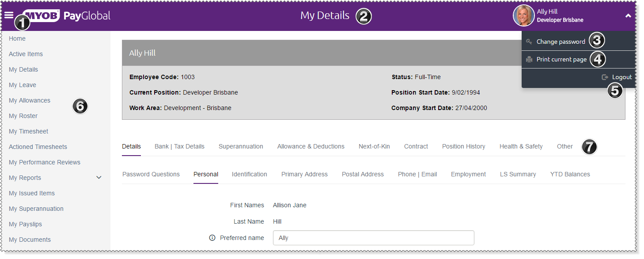The image size is (644, 259).
Task: Click the Preferred name text field
Action: point(373,238)
